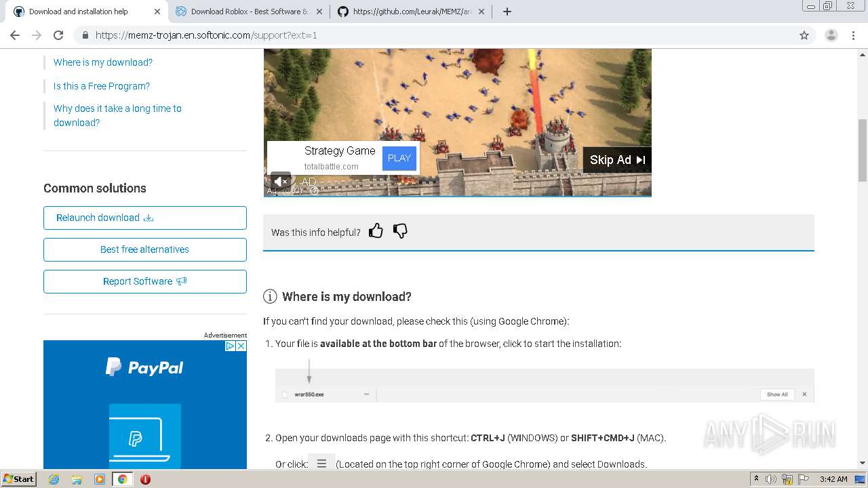The width and height of the screenshot is (868, 488).
Task: Click the volume speaker tray icon
Action: [771, 479]
